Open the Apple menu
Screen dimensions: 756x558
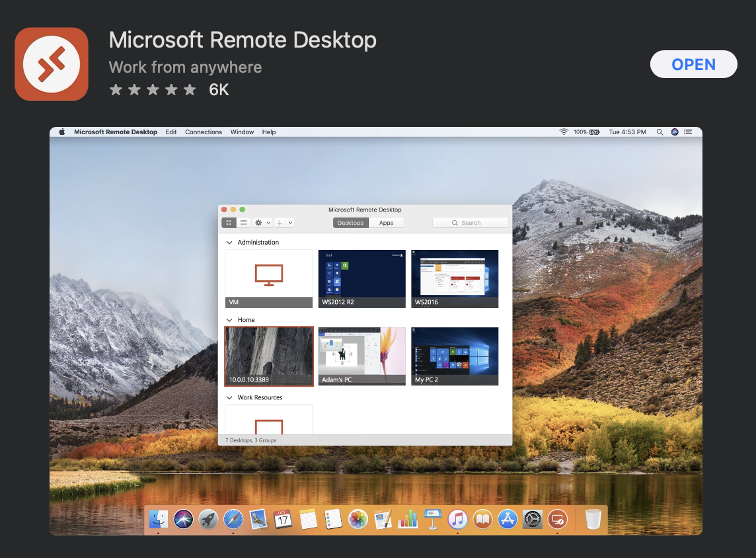pos(62,132)
